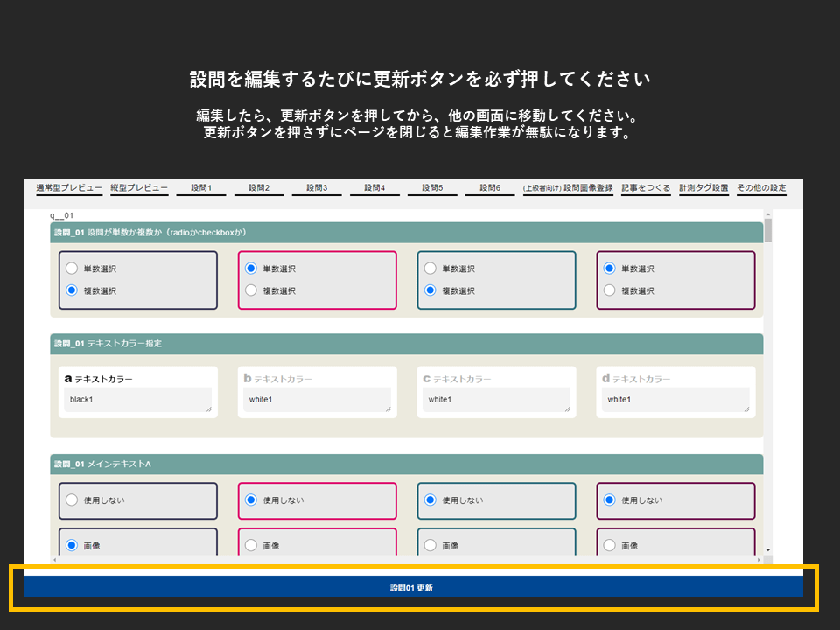The height and width of the screenshot is (630, 840).
Task: Click the vertical scrollbar thumb
Action: [x=768, y=230]
